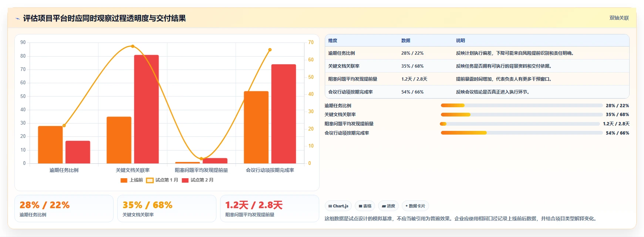Click the 逾期任务比例 progress row label
Viewport: 644px width, 237px height.
pos(338,106)
